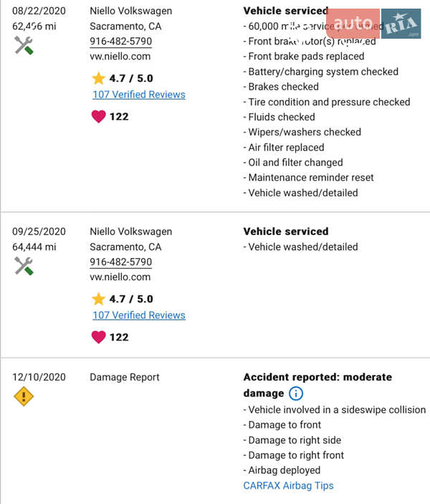Screen dimensions: 430x504
Task: Click the Vehicle serviced heading for 09/25/2020
Action: tap(285, 232)
